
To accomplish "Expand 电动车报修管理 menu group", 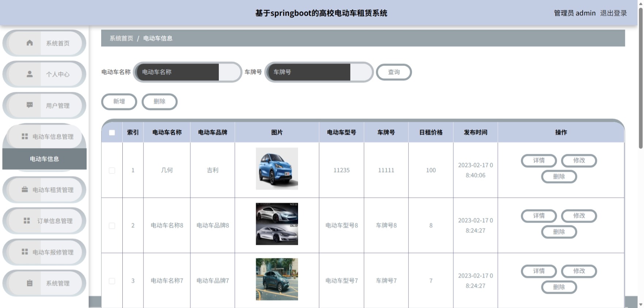I will [45, 252].
